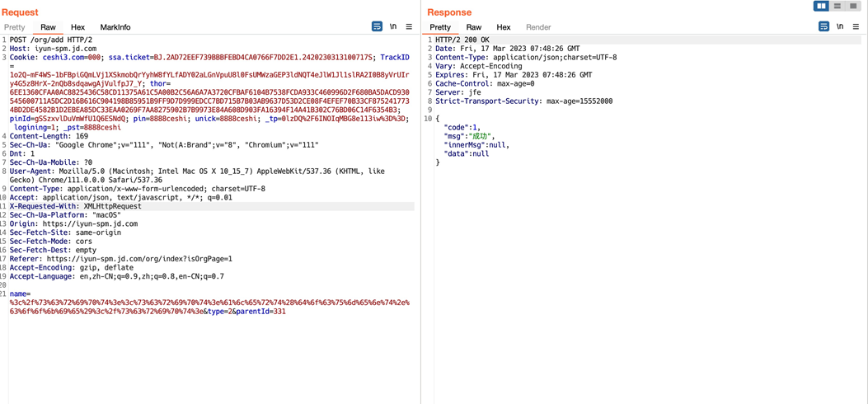Open the MarkInfo tab in Request

[x=115, y=27]
